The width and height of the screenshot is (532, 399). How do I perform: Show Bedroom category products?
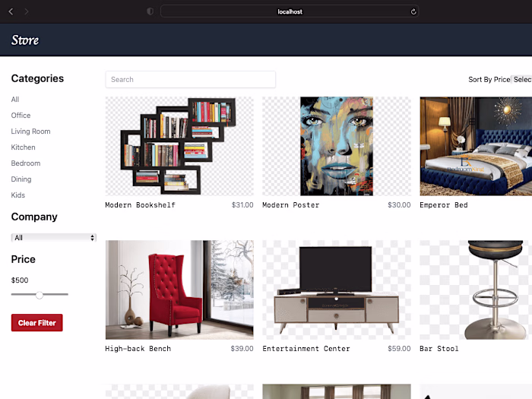25,163
